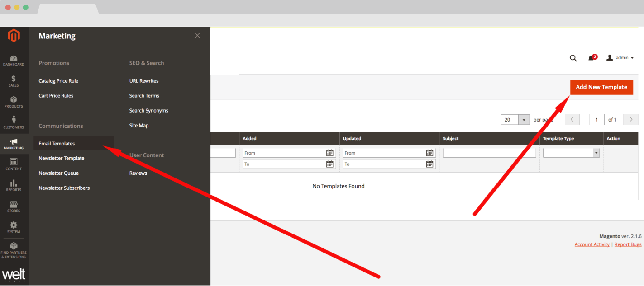644x286 pixels.
Task: Open the Dashboard sidebar icon
Action: tap(14, 61)
